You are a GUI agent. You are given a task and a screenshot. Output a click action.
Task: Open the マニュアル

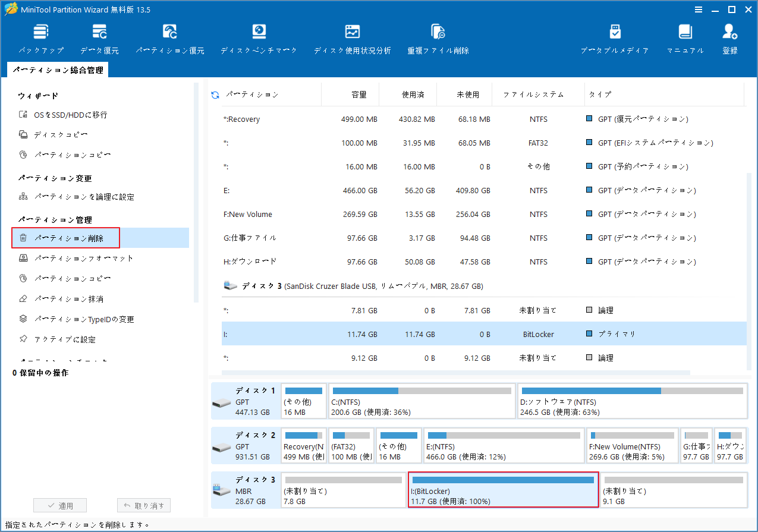(x=685, y=37)
